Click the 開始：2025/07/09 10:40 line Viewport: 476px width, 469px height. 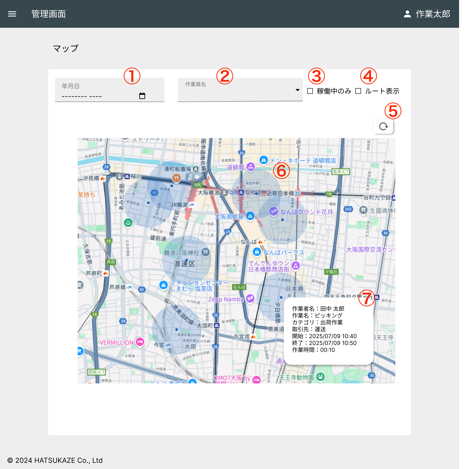pos(324,336)
